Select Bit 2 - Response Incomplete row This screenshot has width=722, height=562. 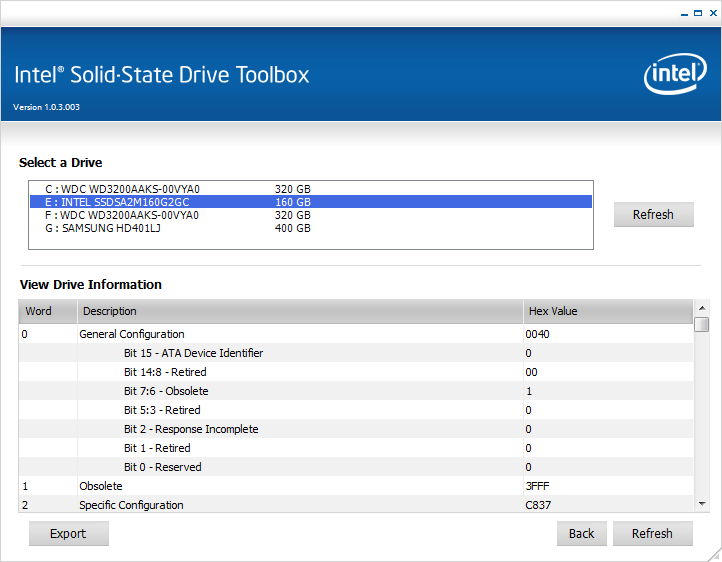356,429
